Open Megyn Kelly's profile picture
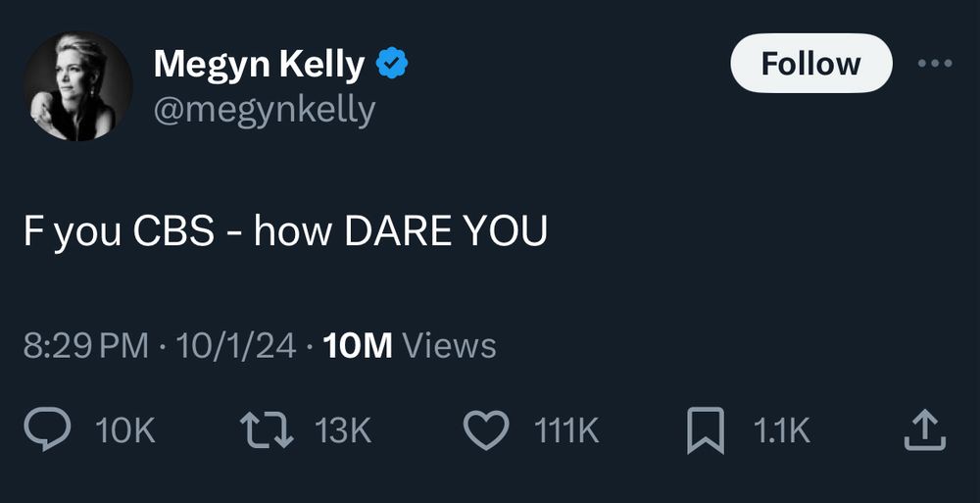This screenshot has width=980, height=503. 78,86
